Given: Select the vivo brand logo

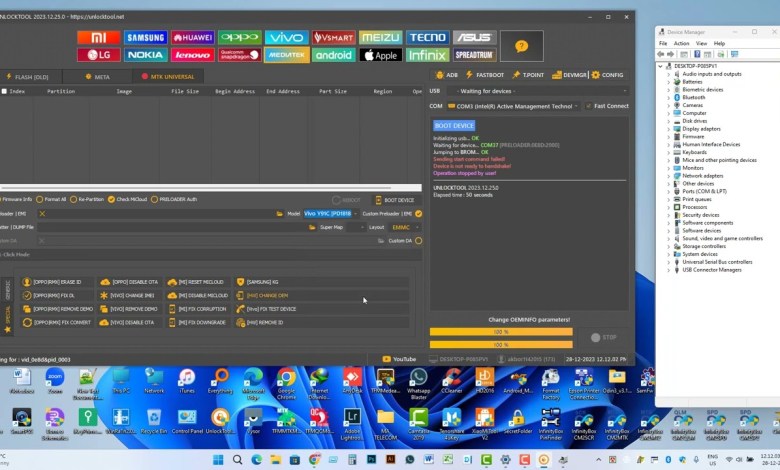Looking at the screenshot, I should (287, 38).
